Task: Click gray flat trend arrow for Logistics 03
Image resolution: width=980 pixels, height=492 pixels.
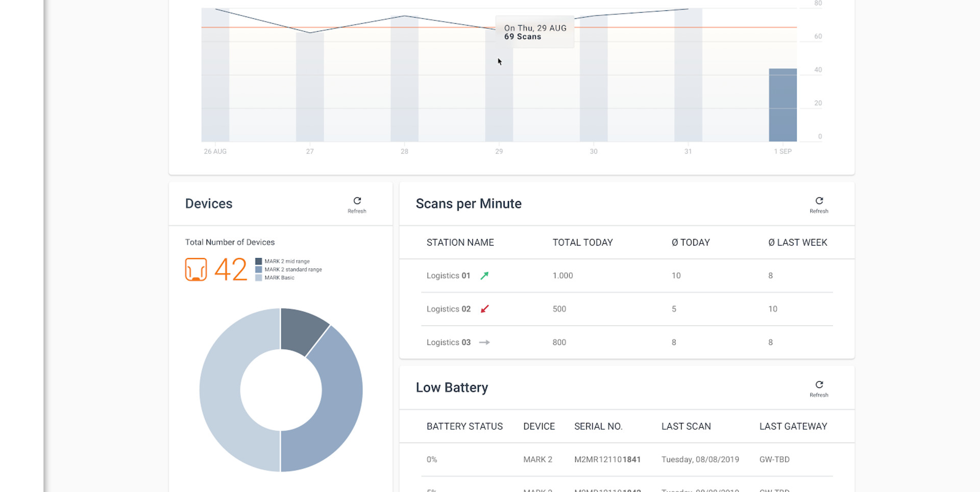Action: click(484, 342)
